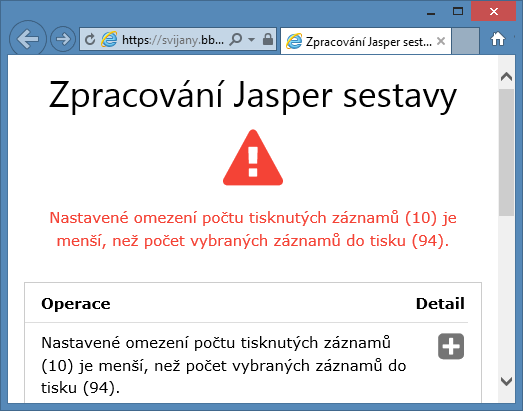Minimize the browser window
Image resolution: width=523 pixels, height=411 pixels.
tap(431, 13)
